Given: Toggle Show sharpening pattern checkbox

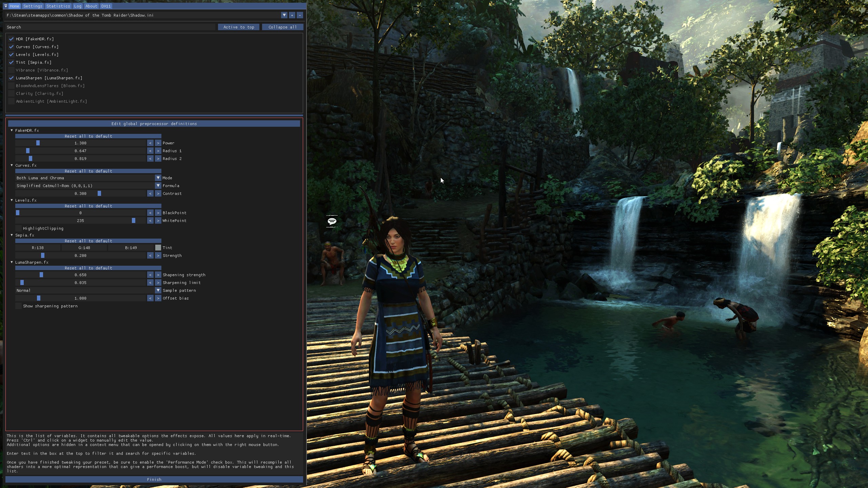Looking at the screenshot, I should [18, 306].
